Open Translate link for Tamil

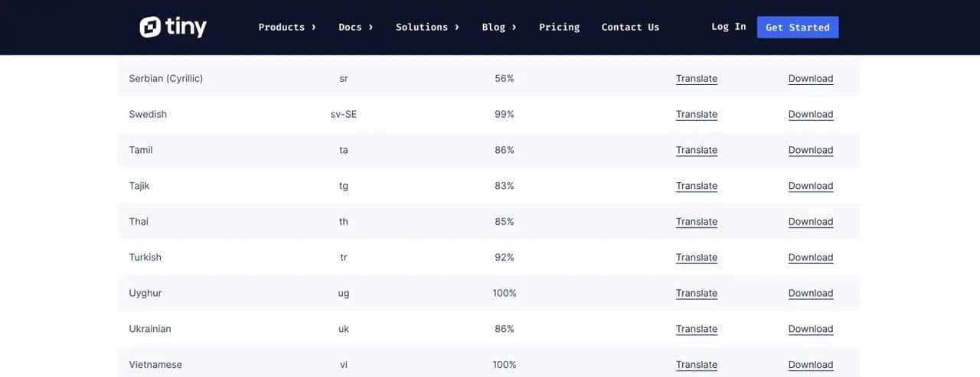[696, 151]
